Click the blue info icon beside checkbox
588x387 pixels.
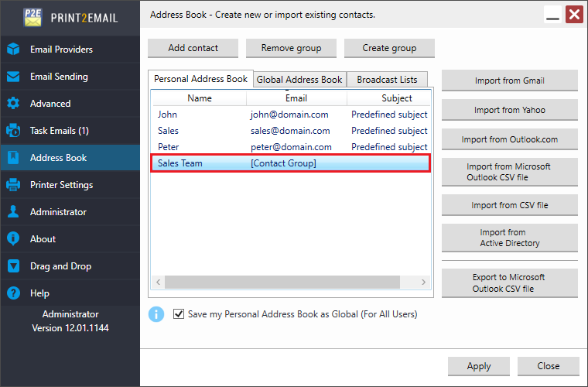[x=156, y=314]
